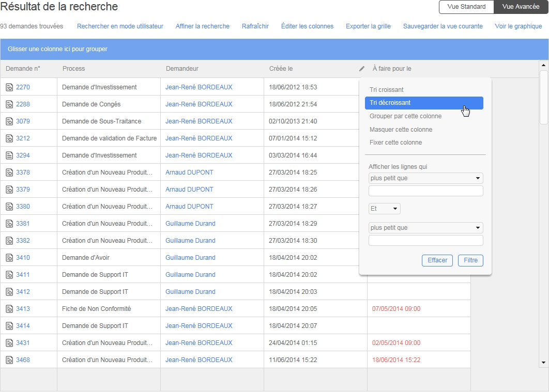Open the second "plus petit que" dropdown
The image size is (549, 392).
pos(425,228)
